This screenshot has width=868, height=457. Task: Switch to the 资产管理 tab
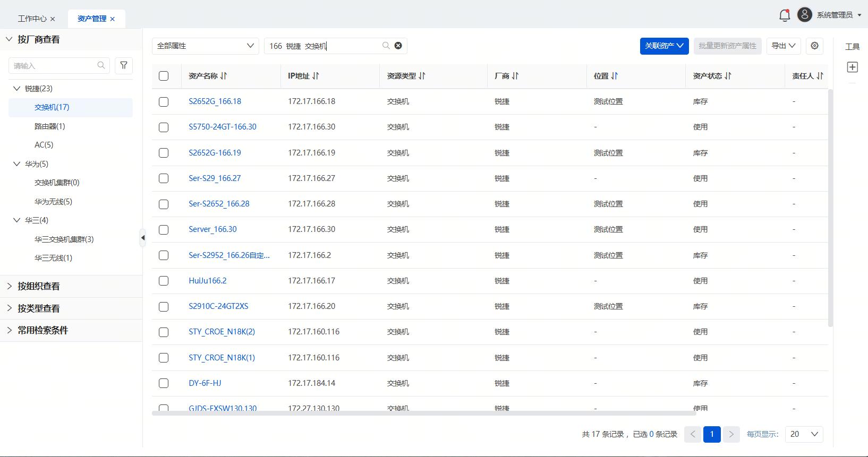[92, 19]
